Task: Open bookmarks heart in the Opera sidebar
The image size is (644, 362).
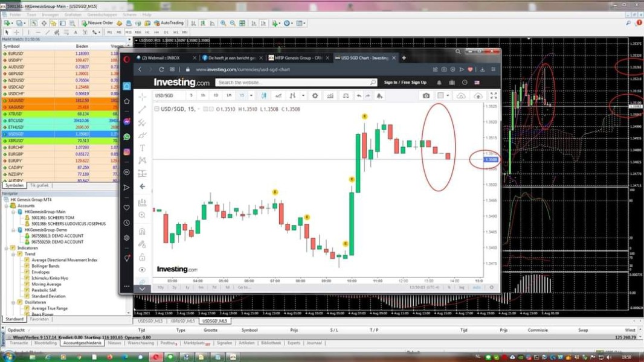Action: pyautogui.click(x=127, y=208)
